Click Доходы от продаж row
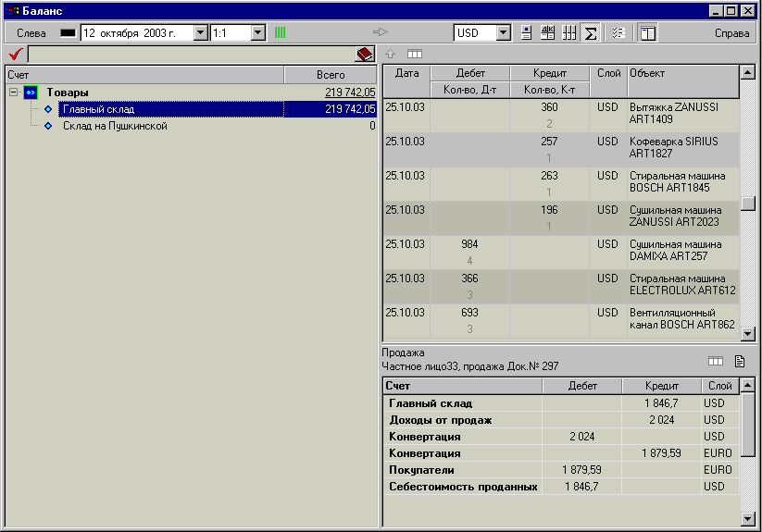 point(561,420)
